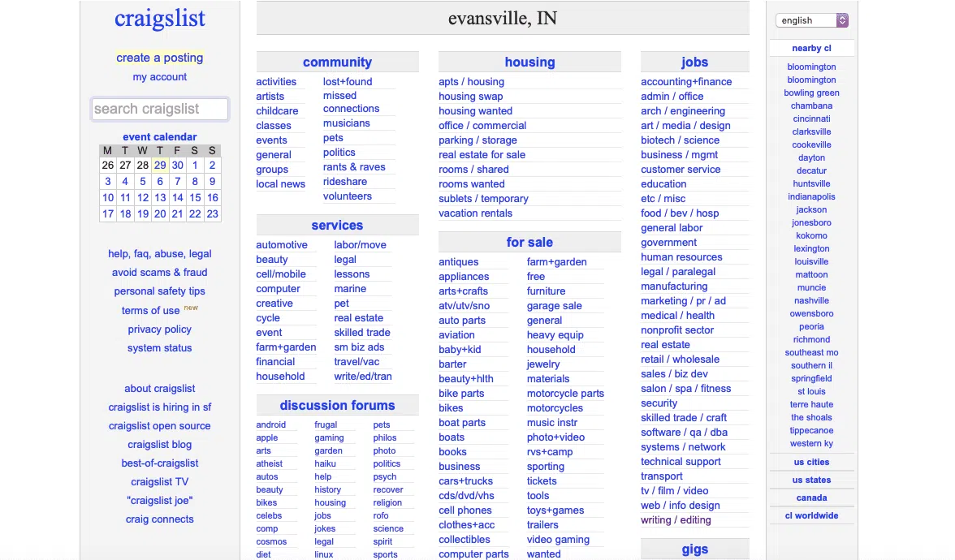Go to nearby owensboro site
Viewport: 955px width, 560px height.
point(811,313)
